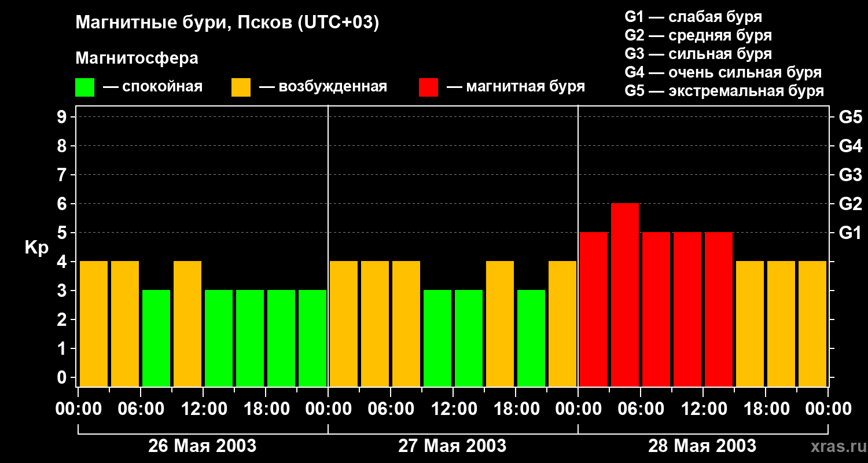Click the '5' value on the Kp axis
Image resolution: width=868 pixels, height=463 pixels.
63,233
